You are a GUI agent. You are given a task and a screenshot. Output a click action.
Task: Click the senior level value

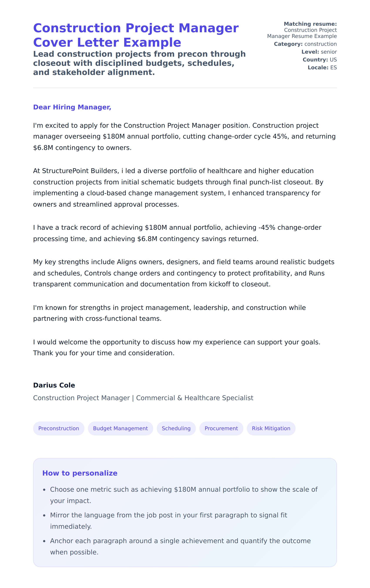(x=328, y=52)
